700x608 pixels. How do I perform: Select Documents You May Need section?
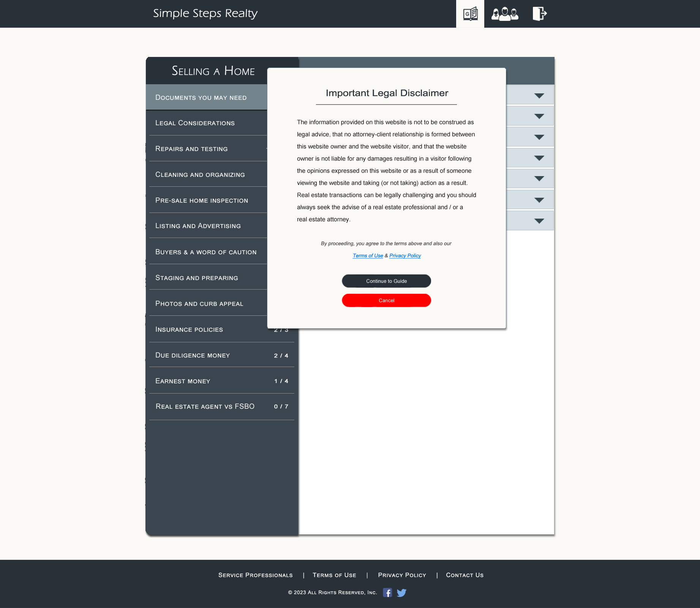pyautogui.click(x=201, y=98)
